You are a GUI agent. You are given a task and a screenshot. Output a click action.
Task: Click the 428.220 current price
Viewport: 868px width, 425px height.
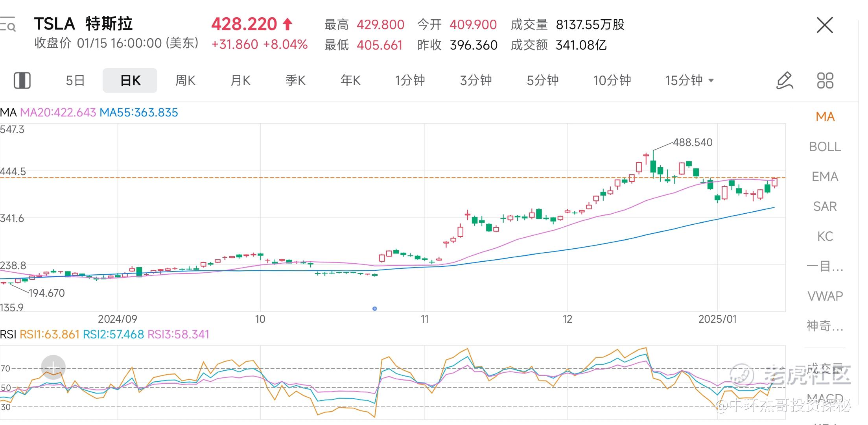click(x=244, y=24)
